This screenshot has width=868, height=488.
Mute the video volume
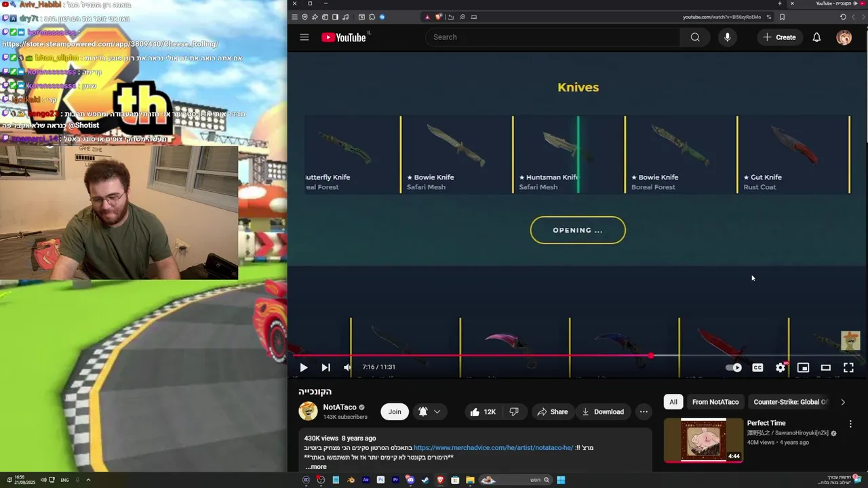[x=348, y=367]
